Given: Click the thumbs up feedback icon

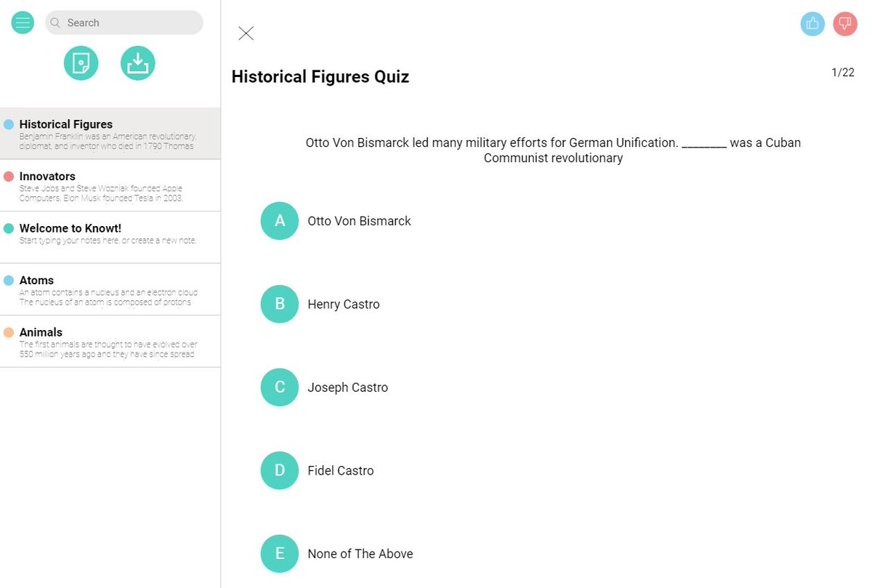Looking at the screenshot, I should [812, 24].
